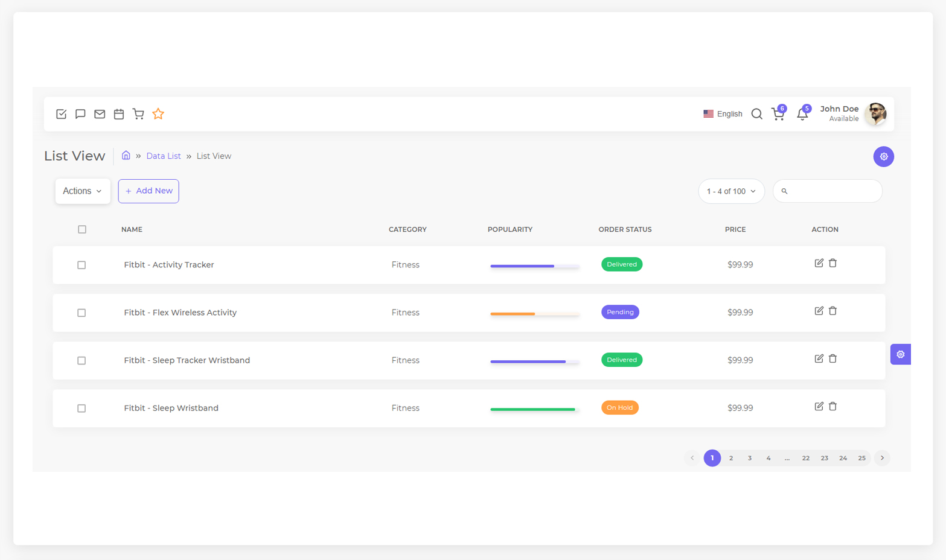Sort by the PRICE column header
Viewport: 946px width, 560px height.
(735, 229)
